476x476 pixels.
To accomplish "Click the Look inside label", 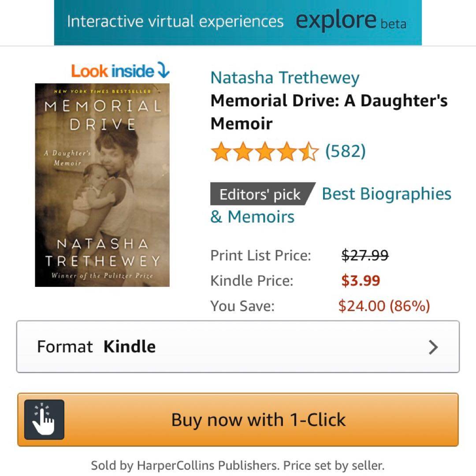I will [113, 71].
